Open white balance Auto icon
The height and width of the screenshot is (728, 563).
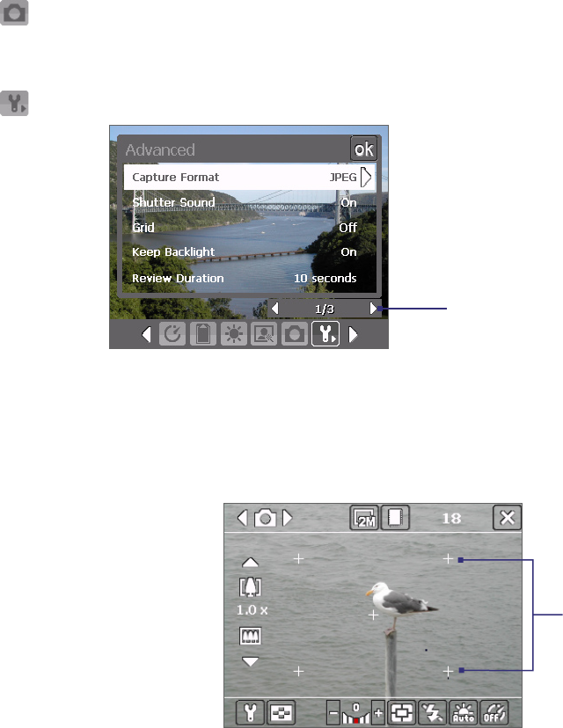(463, 712)
